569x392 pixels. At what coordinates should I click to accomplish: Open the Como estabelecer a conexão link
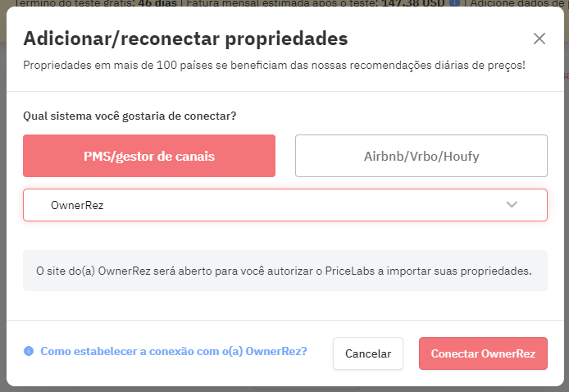[x=174, y=351]
